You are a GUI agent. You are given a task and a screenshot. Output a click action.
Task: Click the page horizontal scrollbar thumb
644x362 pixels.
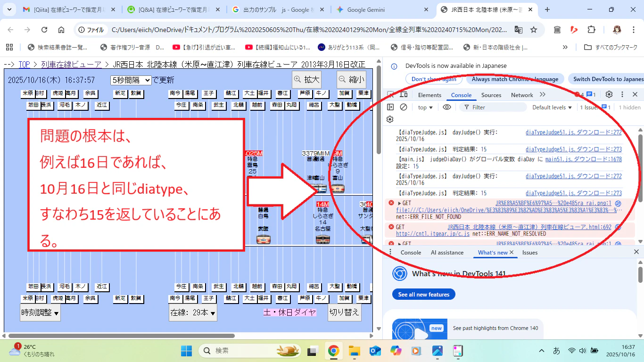121,336
